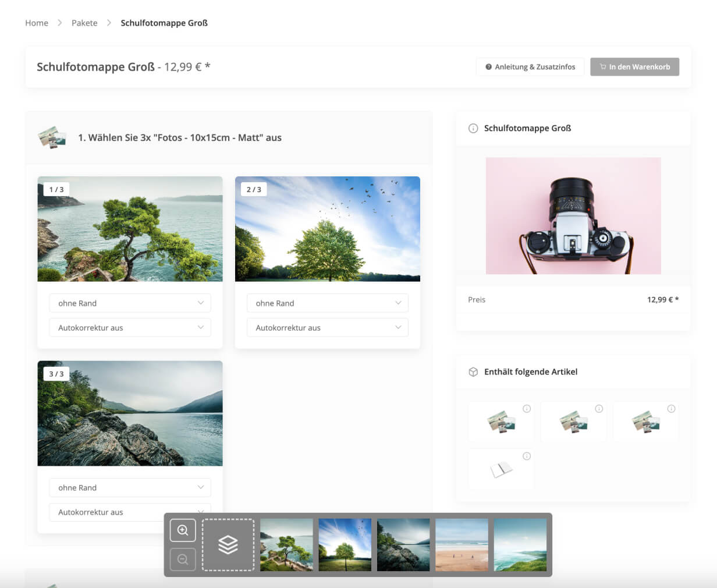Expand 'Autokorrektur aus' dropdown for photo 1/3
This screenshot has height=588, width=717.
(130, 328)
